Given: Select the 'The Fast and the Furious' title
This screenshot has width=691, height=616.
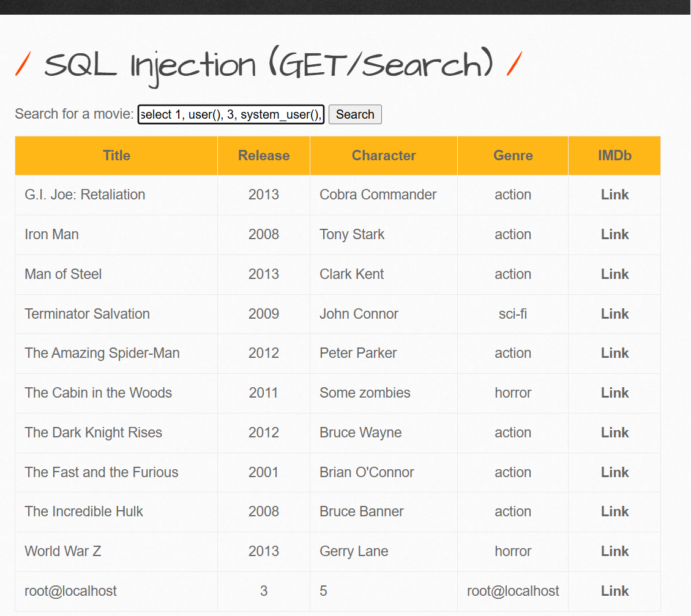Looking at the screenshot, I should coord(102,472).
